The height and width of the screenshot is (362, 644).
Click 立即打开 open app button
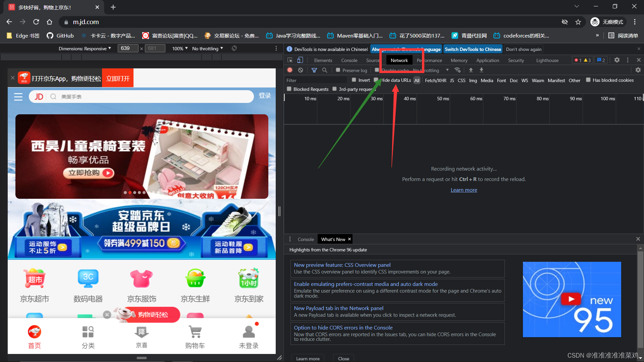(x=118, y=78)
